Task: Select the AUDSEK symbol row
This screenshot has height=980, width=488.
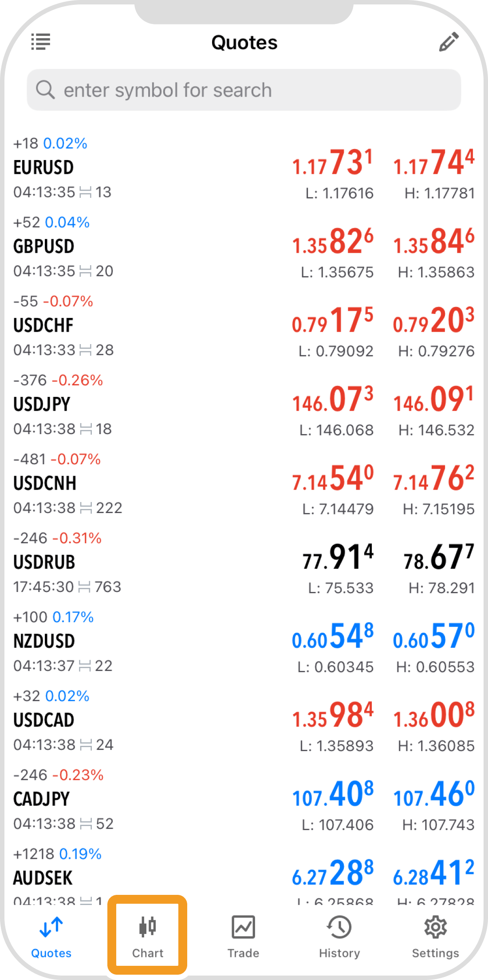Action: pyautogui.click(x=244, y=876)
